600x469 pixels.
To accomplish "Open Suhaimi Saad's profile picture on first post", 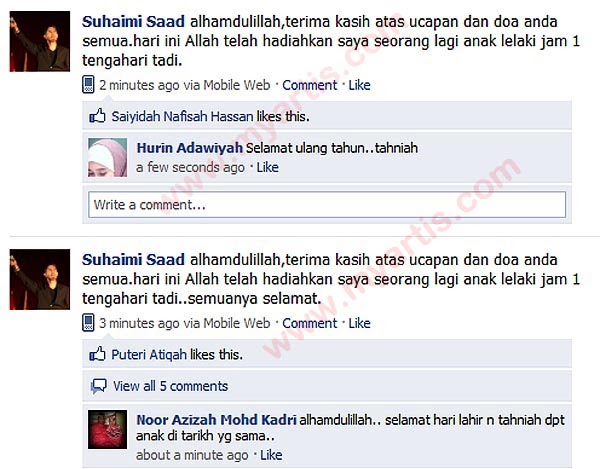I will pos(40,41).
